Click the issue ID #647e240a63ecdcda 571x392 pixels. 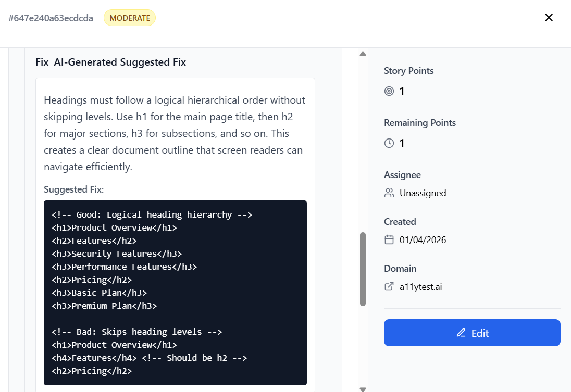[x=51, y=18]
